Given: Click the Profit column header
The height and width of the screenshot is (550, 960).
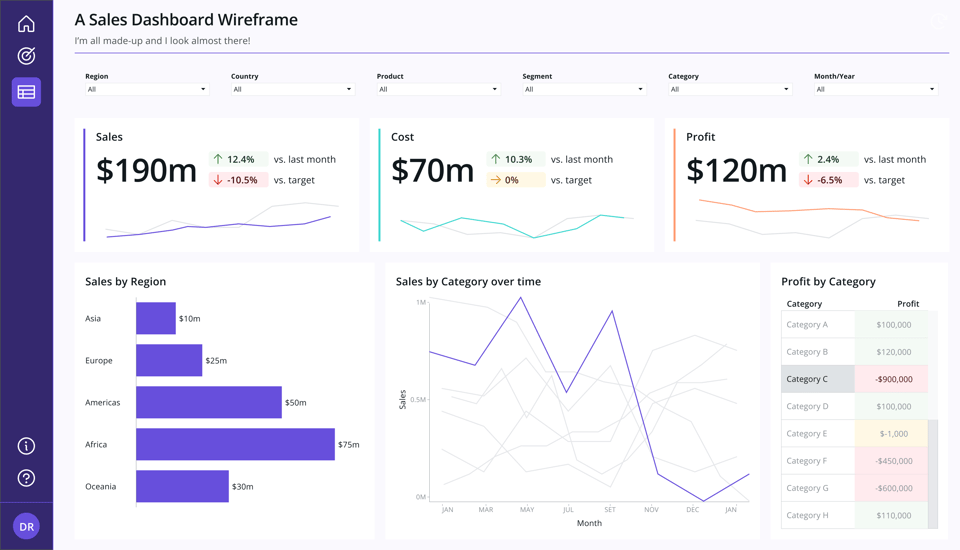Looking at the screenshot, I should pyautogui.click(x=908, y=304).
